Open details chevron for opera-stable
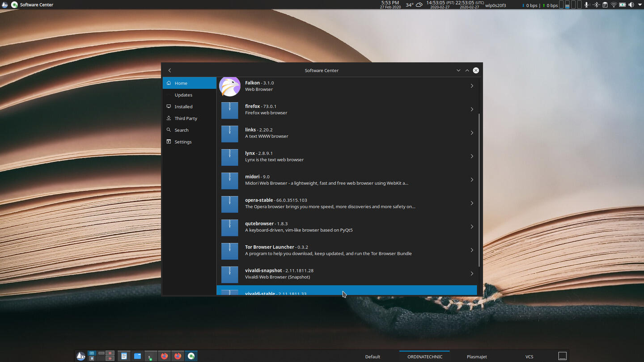Viewport: 644px width, 362px height. pos(472,203)
